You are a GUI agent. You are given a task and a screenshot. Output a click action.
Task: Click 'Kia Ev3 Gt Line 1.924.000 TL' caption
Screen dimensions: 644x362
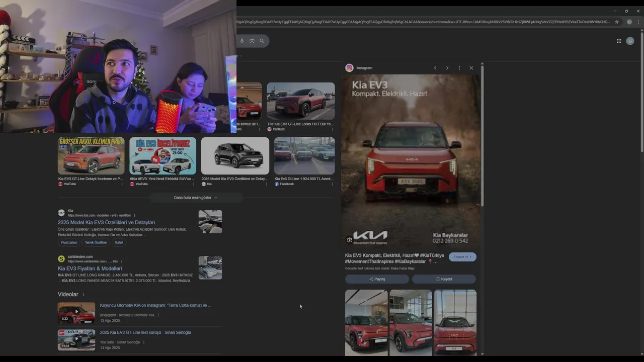304,178
